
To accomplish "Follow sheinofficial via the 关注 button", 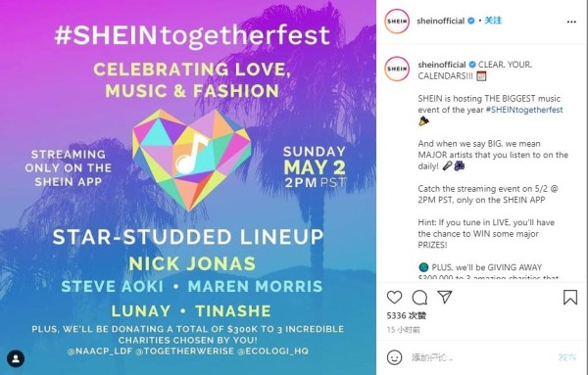I will point(493,21).
